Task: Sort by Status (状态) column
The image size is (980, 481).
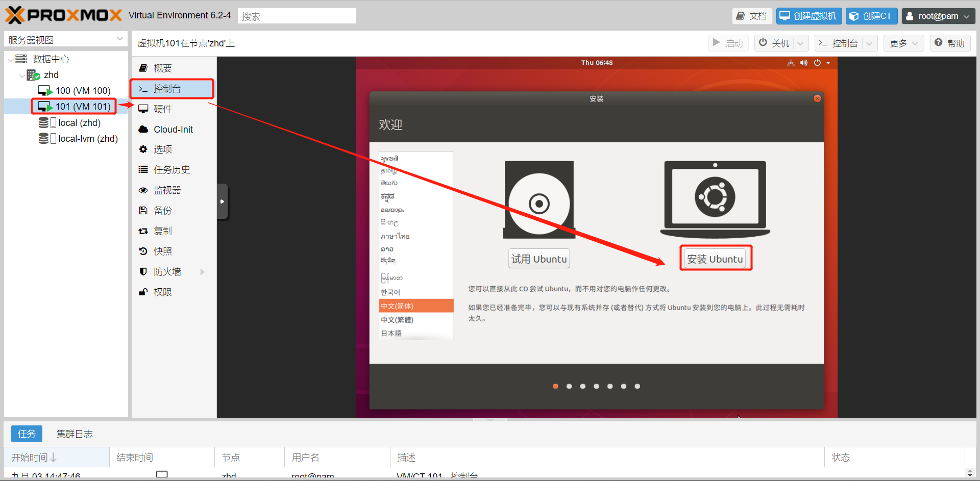Action: pos(895,457)
